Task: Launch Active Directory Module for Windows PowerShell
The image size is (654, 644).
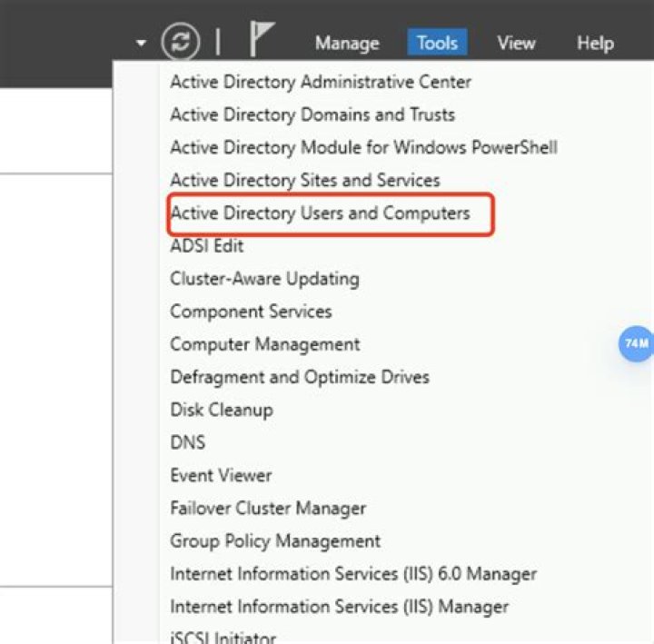Action: point(363,147)
